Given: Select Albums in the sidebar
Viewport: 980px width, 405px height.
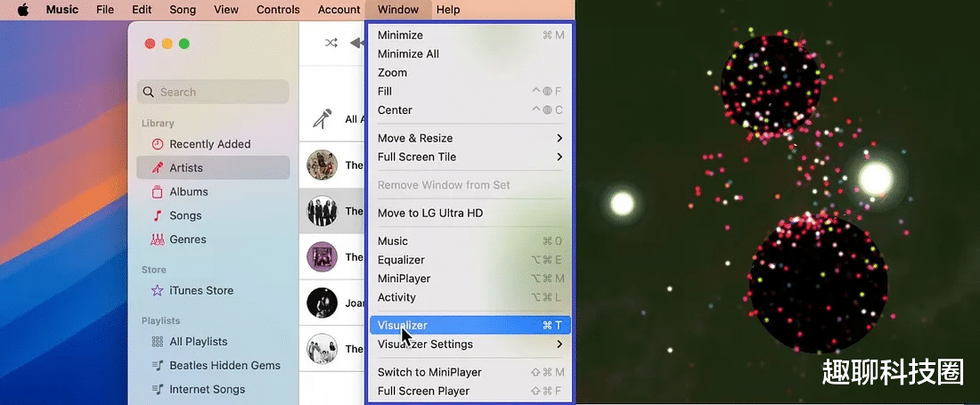Looking at the screenshot, I should pos(213,191).
